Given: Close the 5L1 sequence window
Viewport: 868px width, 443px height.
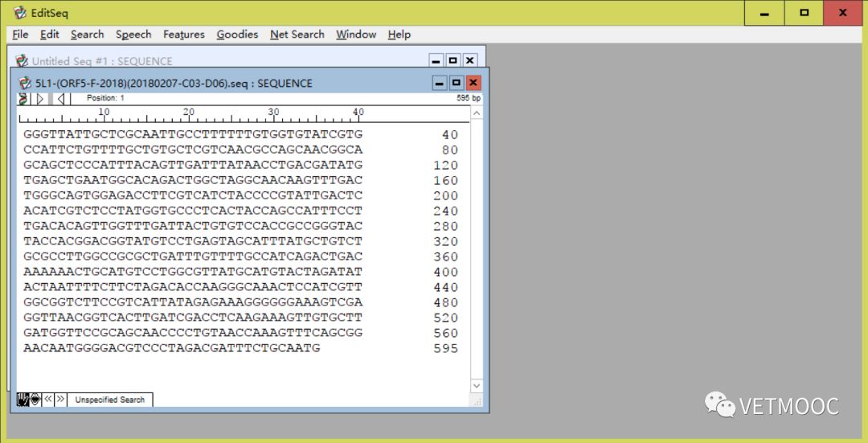Looking at the screenshot, I should pyautogui.click(x=473, y=83).
